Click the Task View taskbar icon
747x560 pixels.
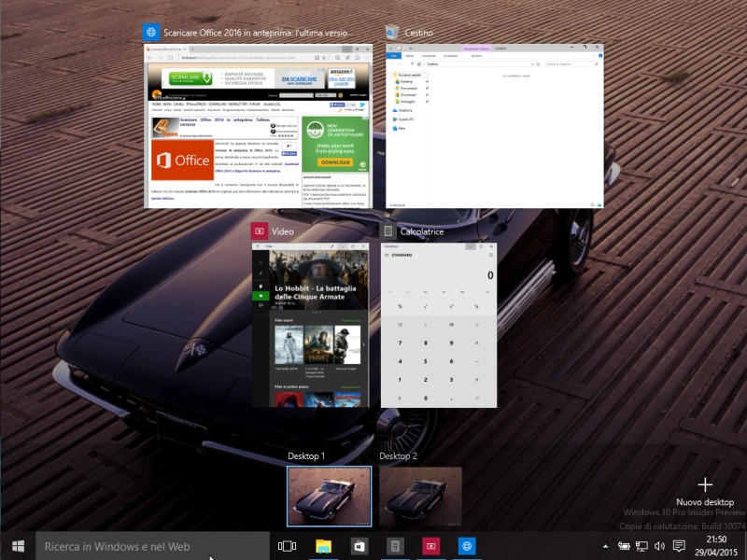pyautogui.click(x=288, y=546)
